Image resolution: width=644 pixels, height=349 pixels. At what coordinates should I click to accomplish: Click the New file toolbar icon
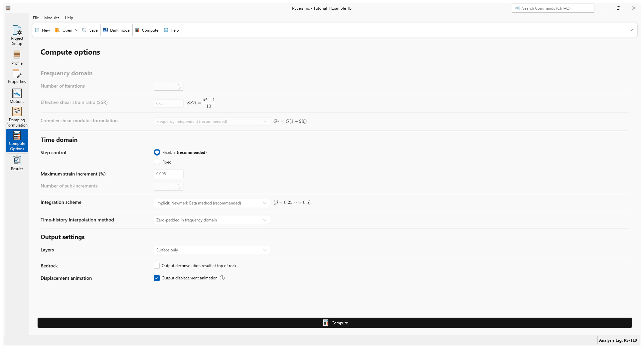click(x=37, y=30)
